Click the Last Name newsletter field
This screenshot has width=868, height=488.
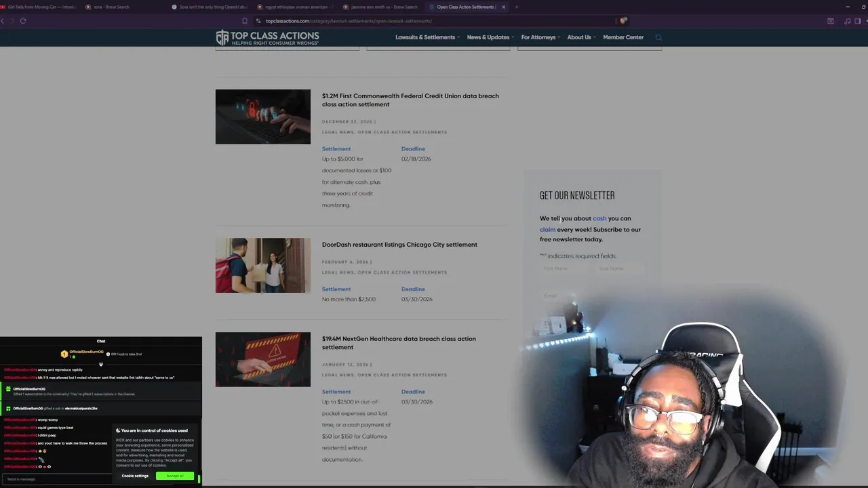coord(620,268)
